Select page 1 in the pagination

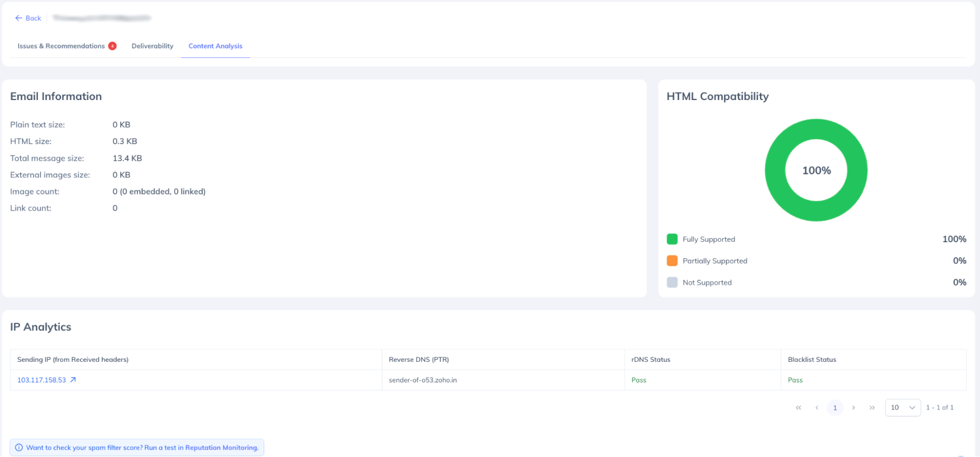click(835, 407)
